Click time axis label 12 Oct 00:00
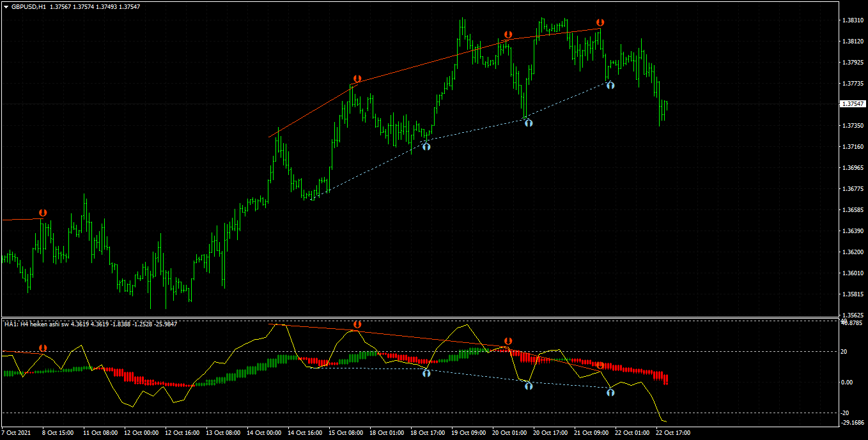The height and width of the screenshot is (440, 868). (x=141, y=433)
